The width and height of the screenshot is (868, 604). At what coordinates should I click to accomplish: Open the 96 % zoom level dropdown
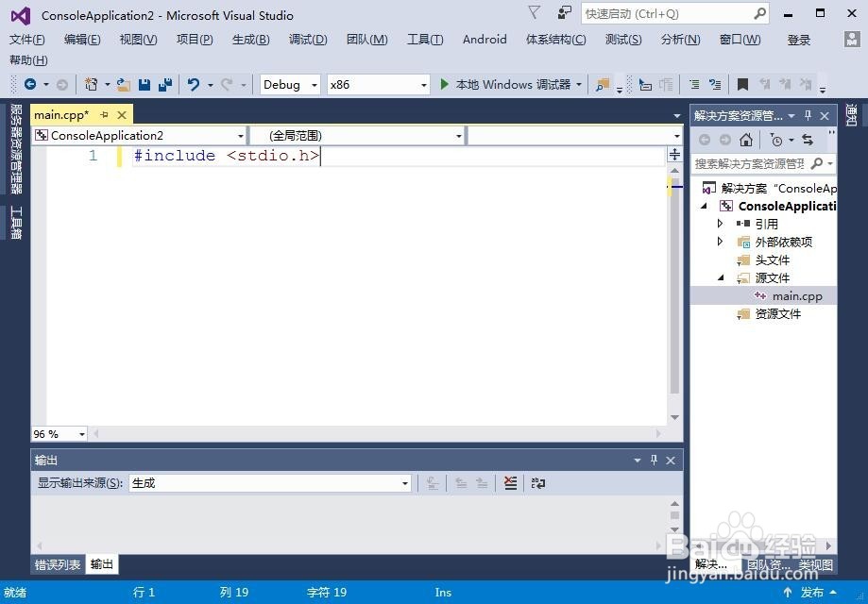[82, 434]
